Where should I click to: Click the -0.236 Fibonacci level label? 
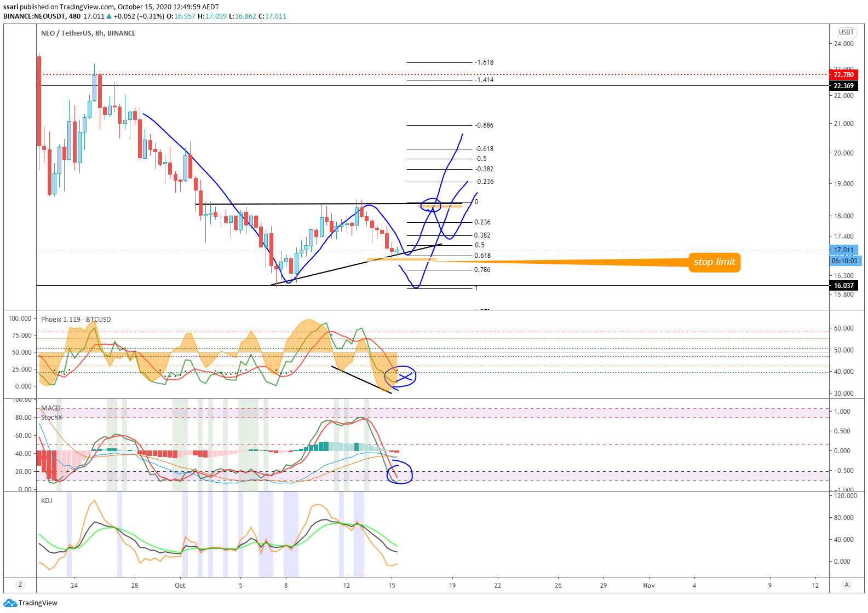[484, 182]
